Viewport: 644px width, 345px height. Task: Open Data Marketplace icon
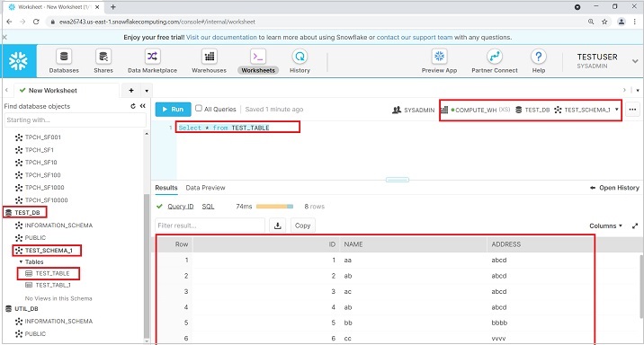pos(152,57)
